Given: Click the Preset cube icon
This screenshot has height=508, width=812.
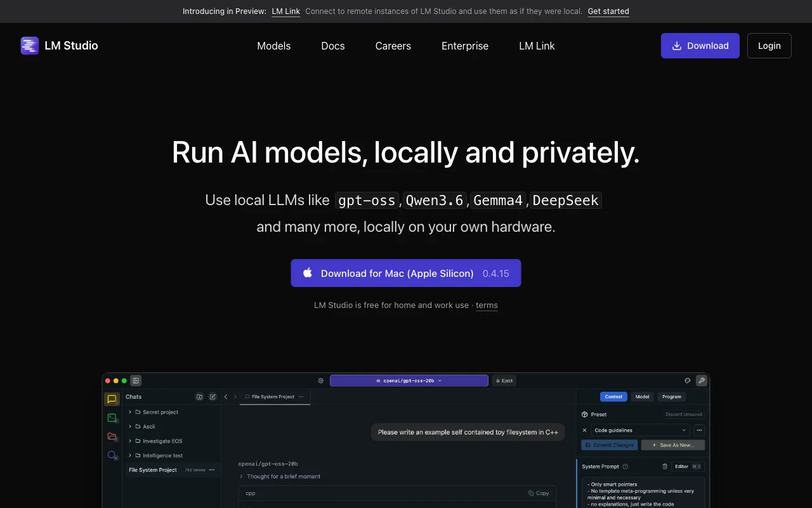Looking at the screenshot, I should tap(585, 415).
